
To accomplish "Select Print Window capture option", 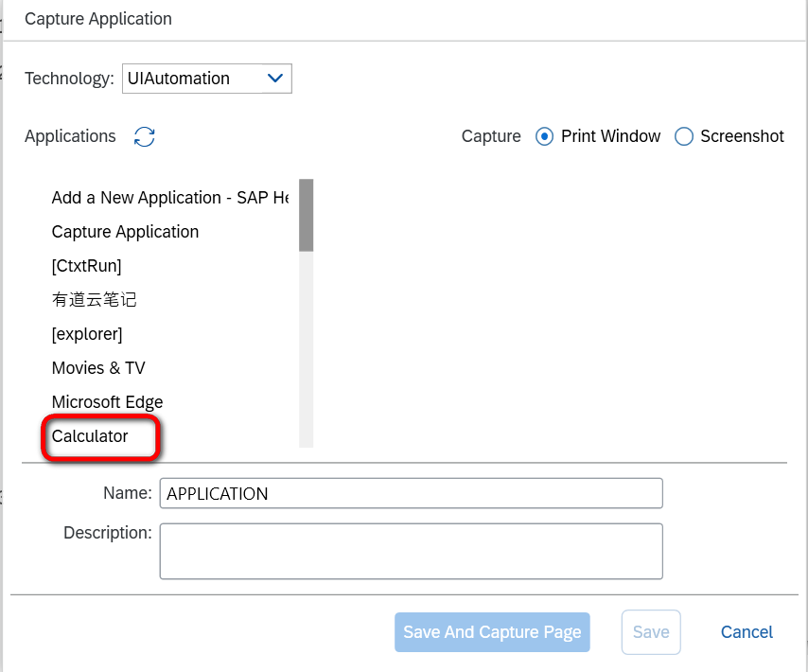I will pos(545,136).
